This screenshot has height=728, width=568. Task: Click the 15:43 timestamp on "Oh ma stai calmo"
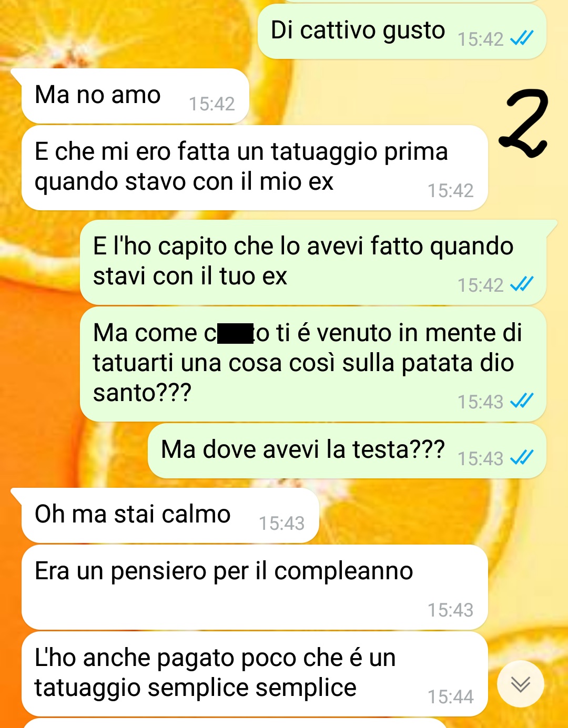pyautogui.click(x=282, y=523)
